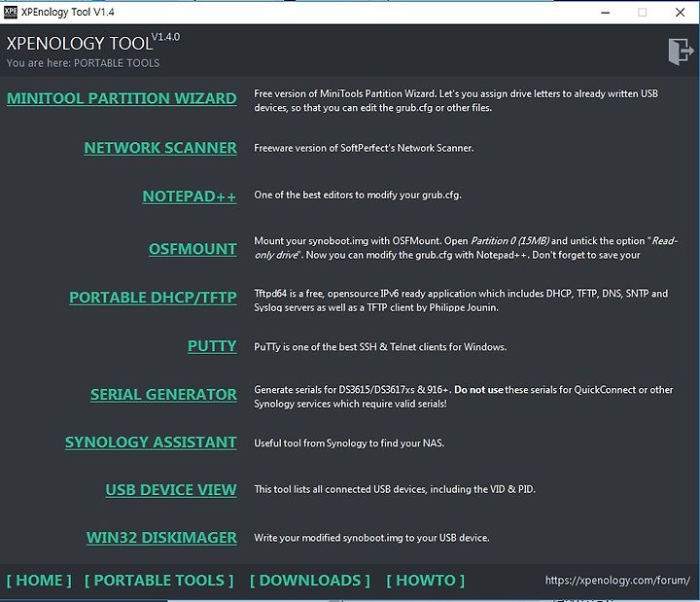Screen dimensions: 700x602
Task: Switch to PORTABLE TOOLS tab
Action: coord(158,580)
